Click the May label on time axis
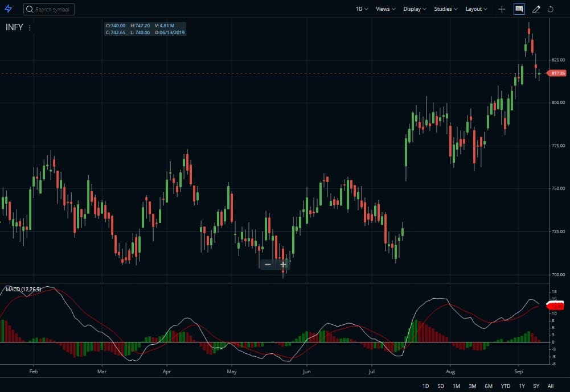570x392 pixels. point(232,372)
